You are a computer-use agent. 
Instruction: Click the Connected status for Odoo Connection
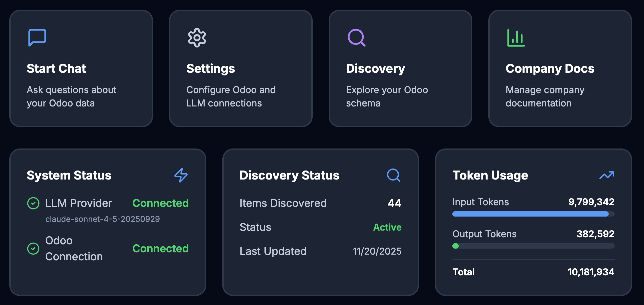[161, 248]
